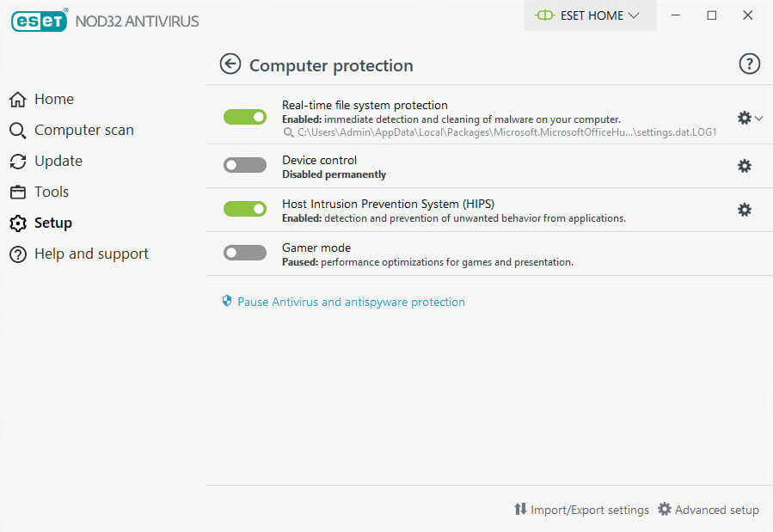Screen dimensions: 773x532
Task: Open HIPS gear settings icon
Action: point(745,210)
